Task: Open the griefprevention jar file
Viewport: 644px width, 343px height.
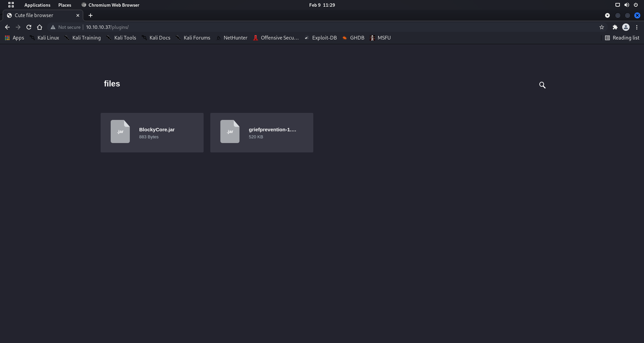Action: 262,133
